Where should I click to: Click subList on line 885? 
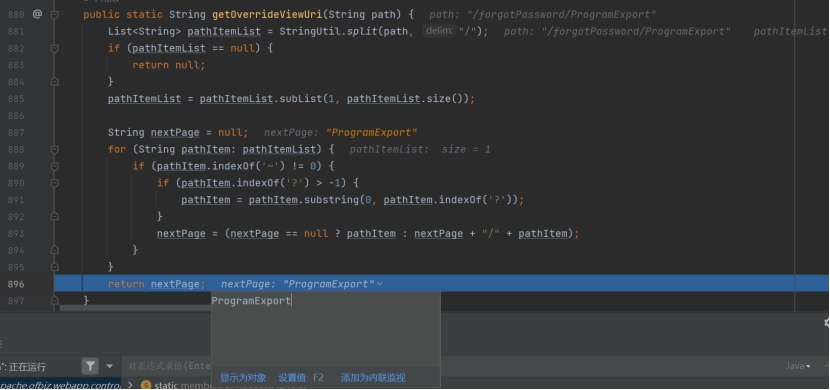(x=301, y=99)
